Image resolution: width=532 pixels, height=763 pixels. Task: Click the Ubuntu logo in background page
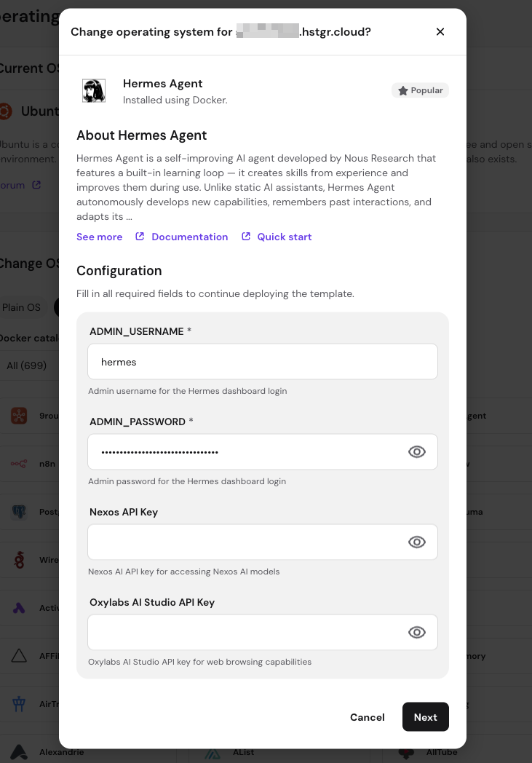pos(5,111)
